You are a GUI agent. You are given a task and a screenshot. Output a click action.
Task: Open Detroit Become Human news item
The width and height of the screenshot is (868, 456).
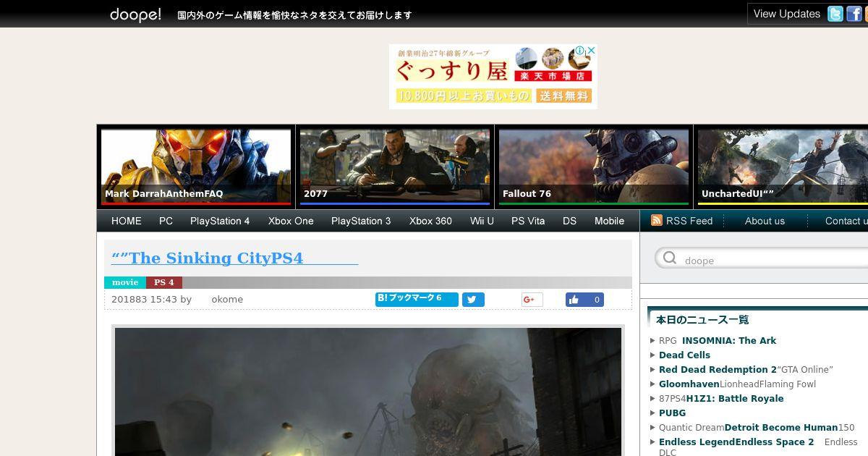tap(780, 427)
